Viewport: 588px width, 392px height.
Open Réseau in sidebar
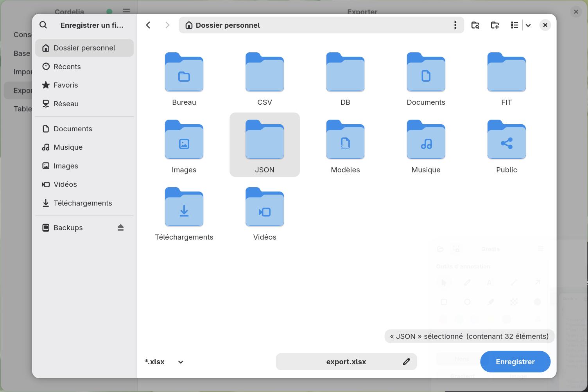[84, 104]
